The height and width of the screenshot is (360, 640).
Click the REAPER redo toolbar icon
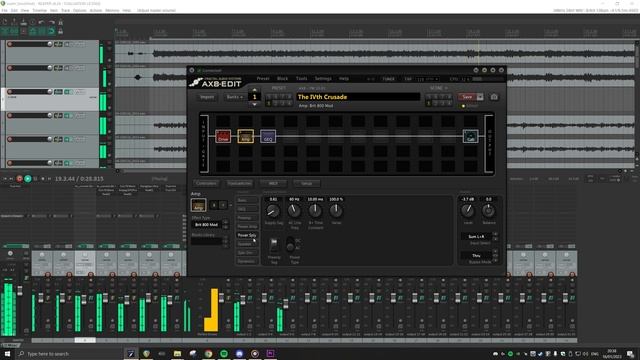pos(51,22)
